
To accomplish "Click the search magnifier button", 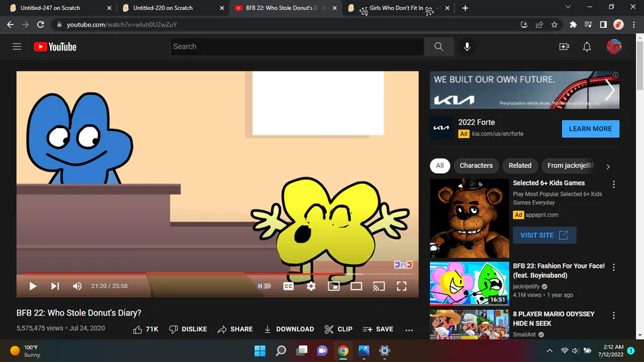I will click(x=439, y=47).
